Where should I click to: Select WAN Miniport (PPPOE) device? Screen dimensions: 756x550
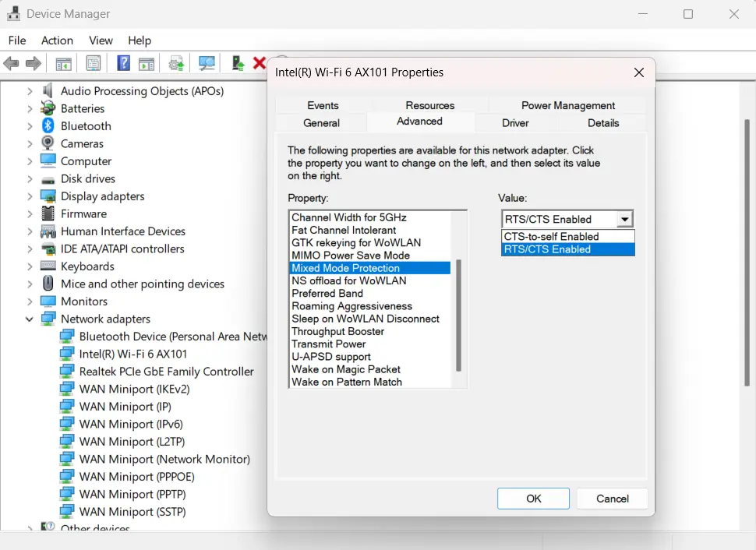pyautogui.click(x=137, y=477)
